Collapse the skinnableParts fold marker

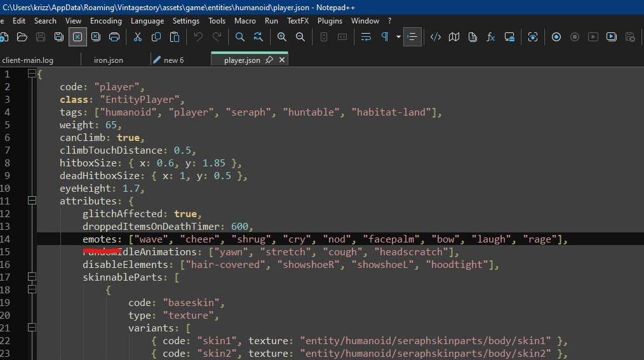(x=32, y=277)
